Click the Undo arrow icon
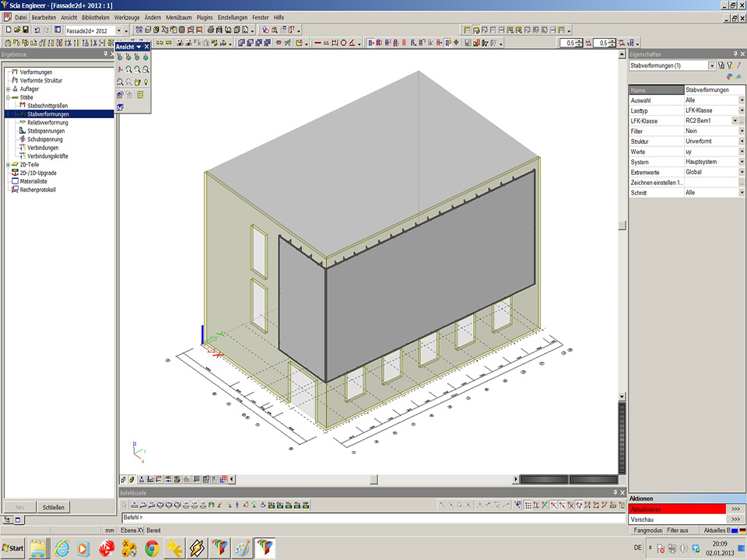This screenshot has width=747, height=560. point(37,30)
